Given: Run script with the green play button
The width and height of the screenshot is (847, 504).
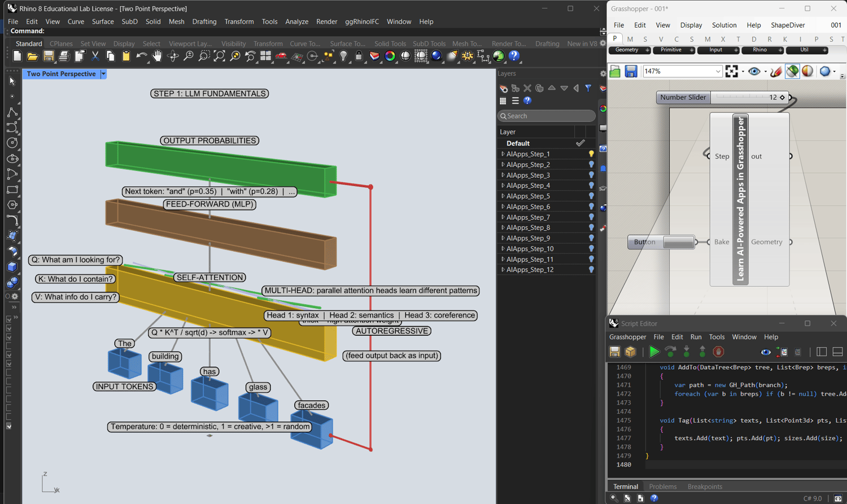Looking at the screenshot, I should click(x=654, y=352).
